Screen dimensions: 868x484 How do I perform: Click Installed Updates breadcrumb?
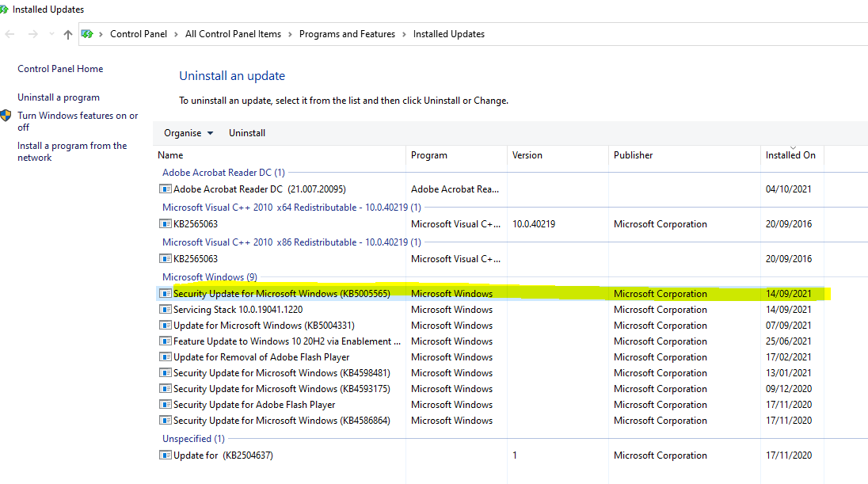[449, 34]
